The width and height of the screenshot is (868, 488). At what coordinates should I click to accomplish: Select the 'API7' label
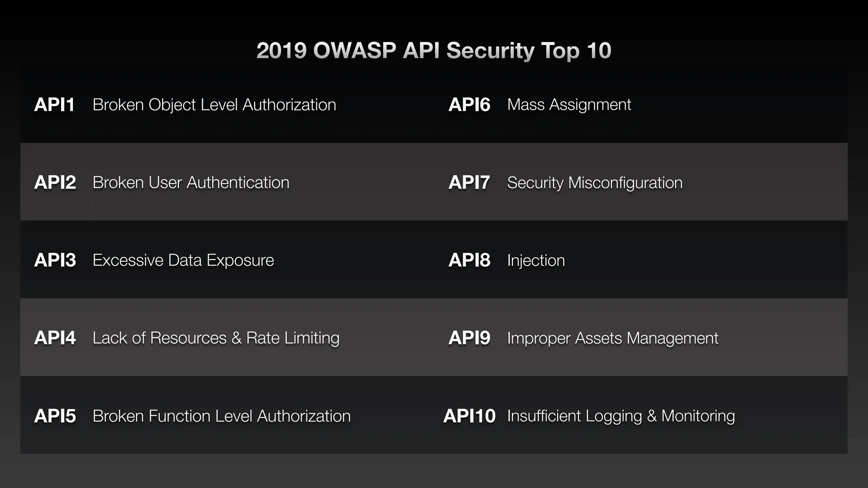(x=469, y=183)
